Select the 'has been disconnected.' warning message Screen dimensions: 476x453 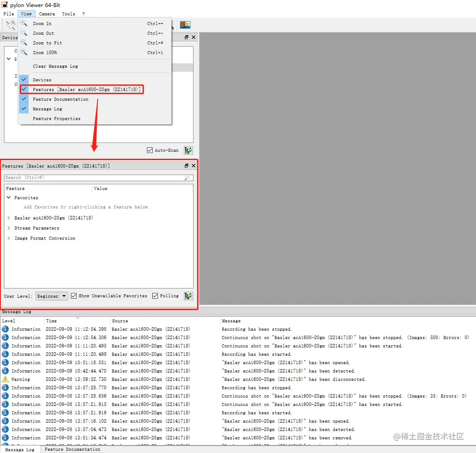(x=293, y=379)
